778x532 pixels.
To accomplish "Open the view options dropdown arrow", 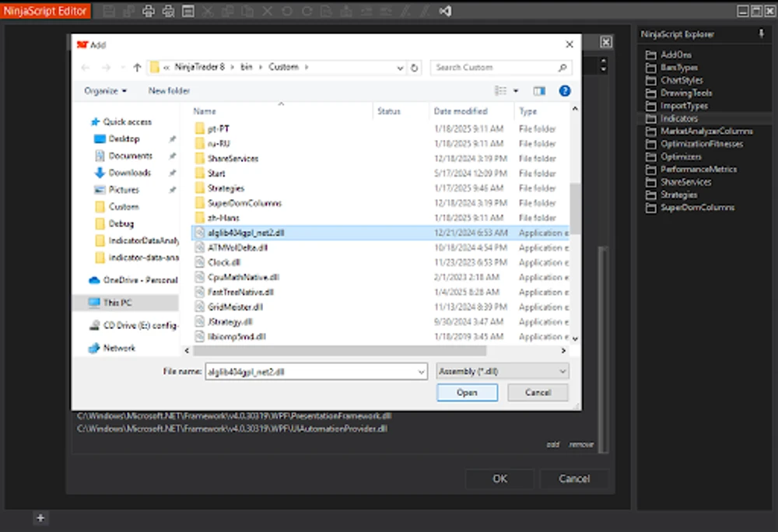I will [x=516, y=91].
